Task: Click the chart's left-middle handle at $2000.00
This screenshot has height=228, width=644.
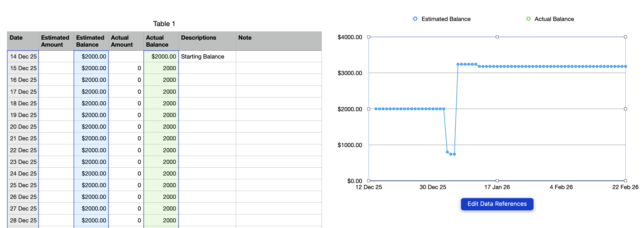Action: pos(369,109)
